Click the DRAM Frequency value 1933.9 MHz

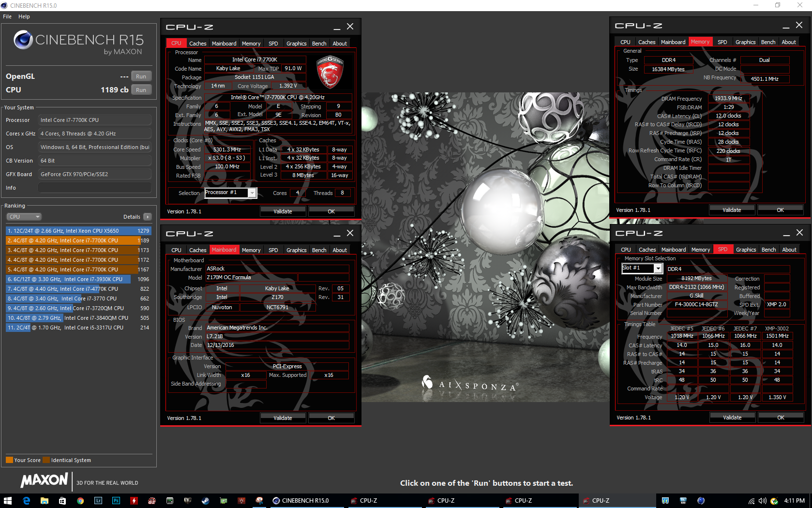tap(729, 98)
